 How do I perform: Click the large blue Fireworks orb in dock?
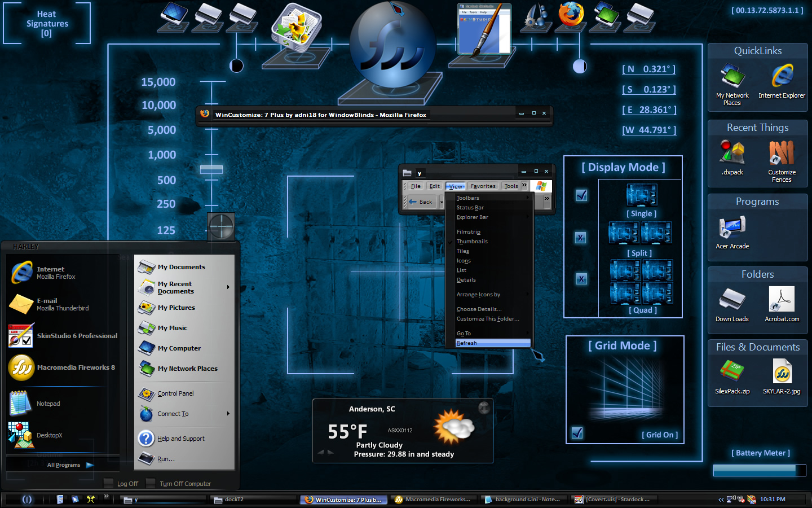pos(393,45)
